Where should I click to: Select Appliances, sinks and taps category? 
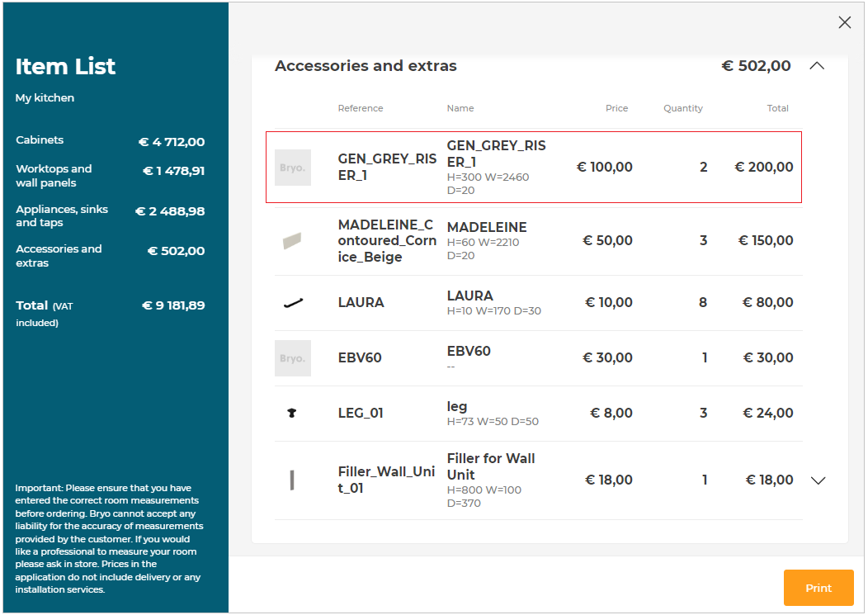click(62, 215)
